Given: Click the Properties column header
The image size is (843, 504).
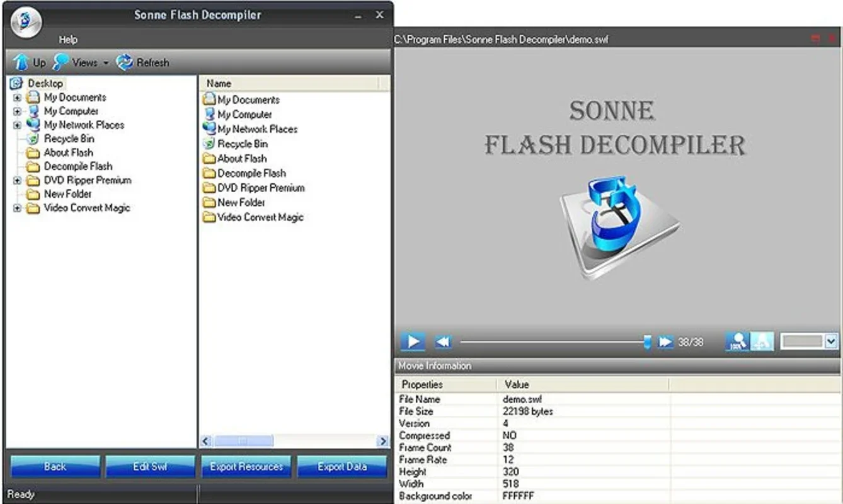Looking at the screenshot, I should pos(445,384).
